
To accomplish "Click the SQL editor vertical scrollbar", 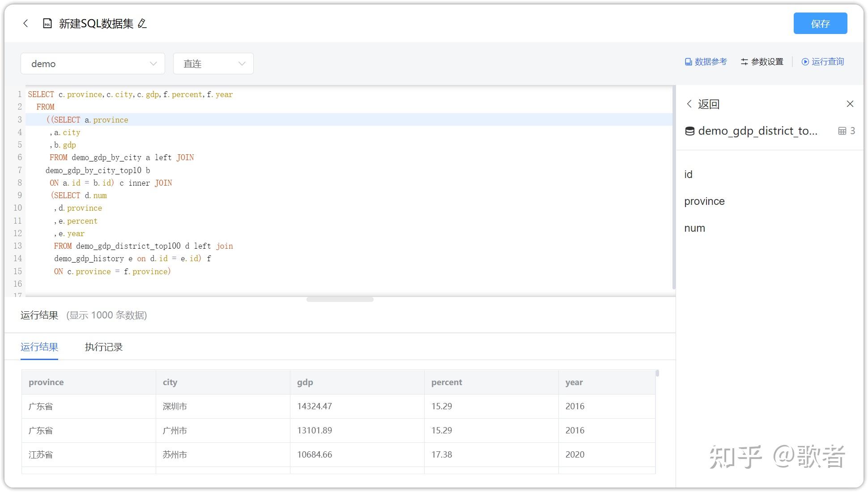I will click(673, 188).
